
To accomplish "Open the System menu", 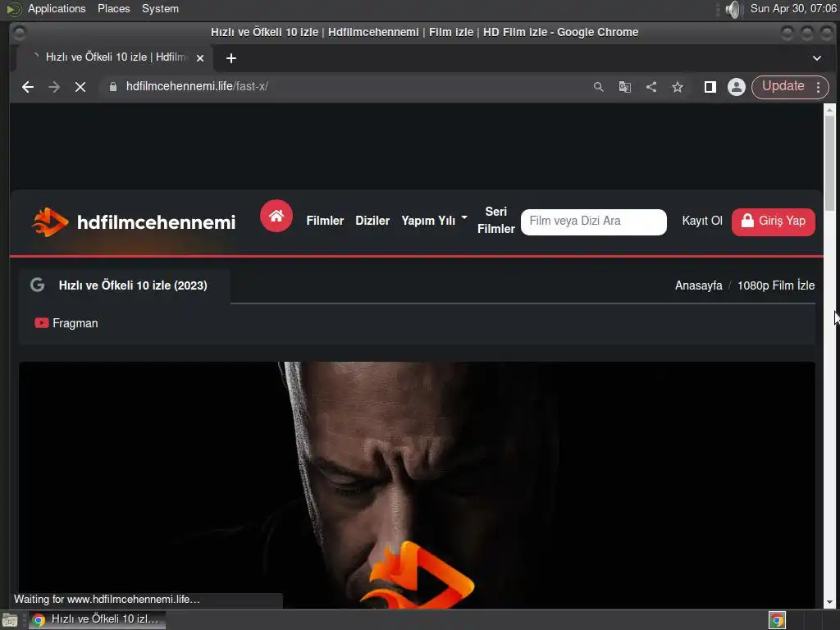I will (x=160, y=8).
